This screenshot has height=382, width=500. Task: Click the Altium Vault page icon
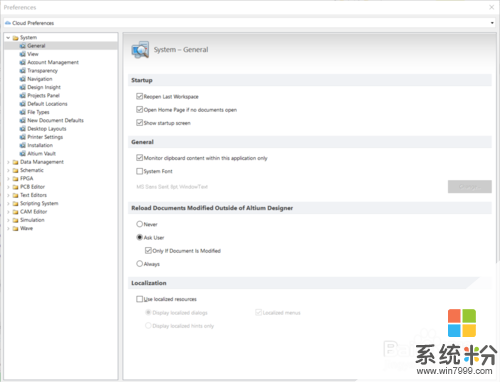(23, 154)
